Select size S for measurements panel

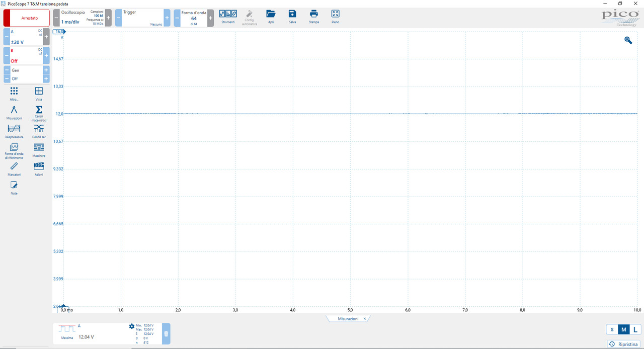tap(612, 329)
